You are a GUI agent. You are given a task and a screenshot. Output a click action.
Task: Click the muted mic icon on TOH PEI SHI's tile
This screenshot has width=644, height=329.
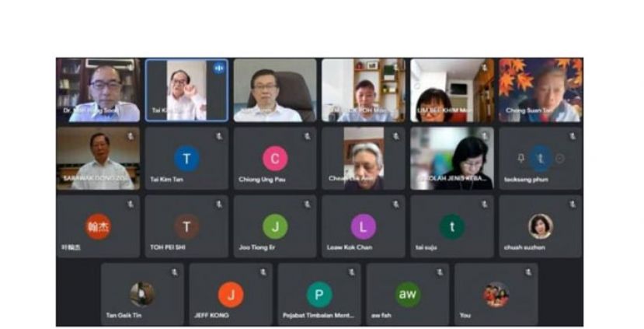219,205
